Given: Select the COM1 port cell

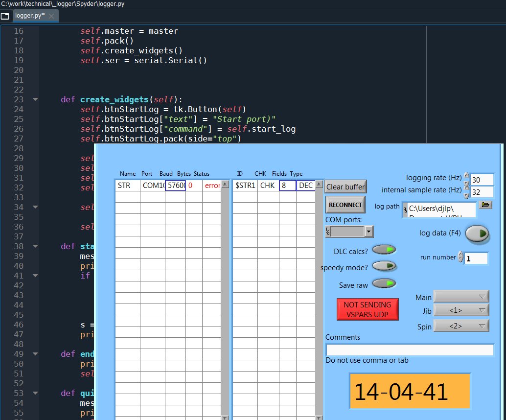Looking at the screenshot, I should click(x=153, y=186).
